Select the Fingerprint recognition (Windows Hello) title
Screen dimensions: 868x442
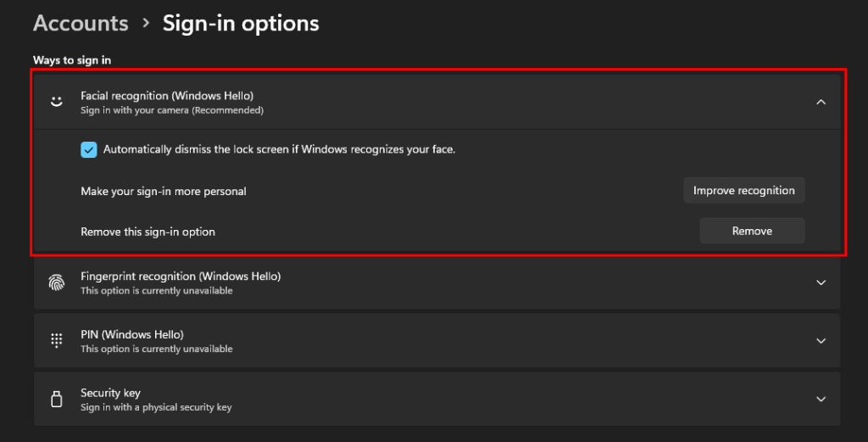point(181,276)
